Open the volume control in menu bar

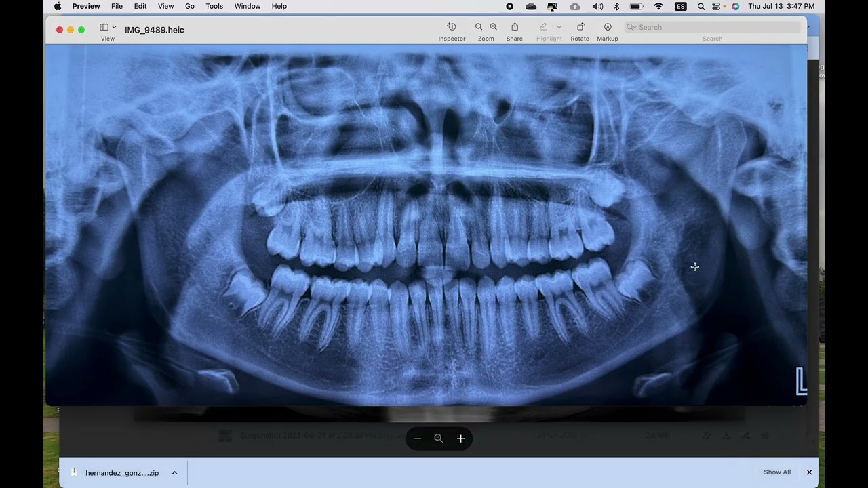click(597, 6)
